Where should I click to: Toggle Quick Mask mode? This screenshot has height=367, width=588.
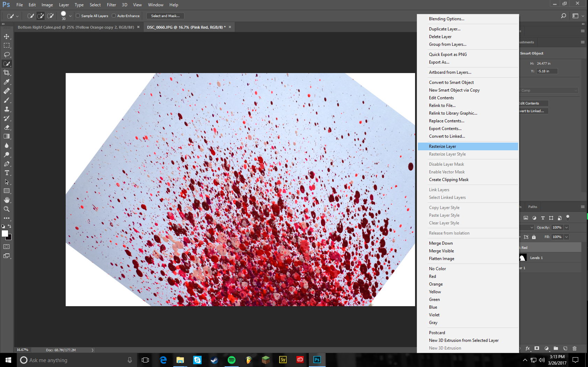point(7,247)
